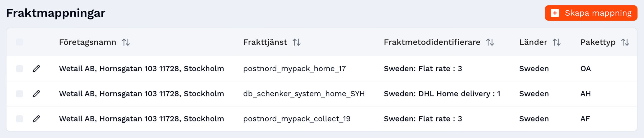Screen dimensions: 644x138
Task: Sort by Fraktmetodidentifierare arrows icon
Action: click(x=490, y=42)
